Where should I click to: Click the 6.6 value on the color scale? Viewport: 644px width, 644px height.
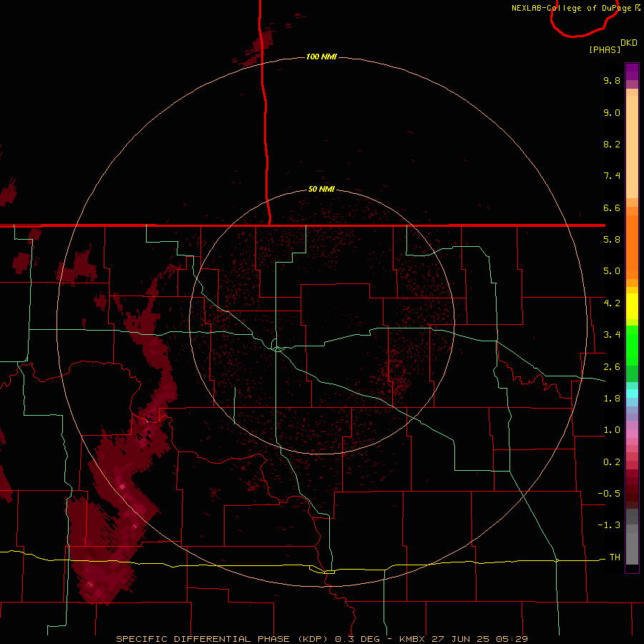pos(612,208)
